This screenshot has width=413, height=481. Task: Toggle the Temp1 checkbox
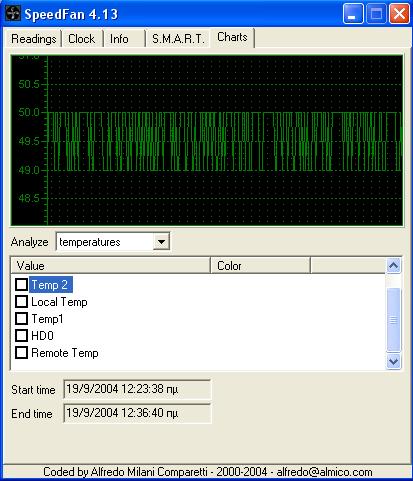coord(22,319)
